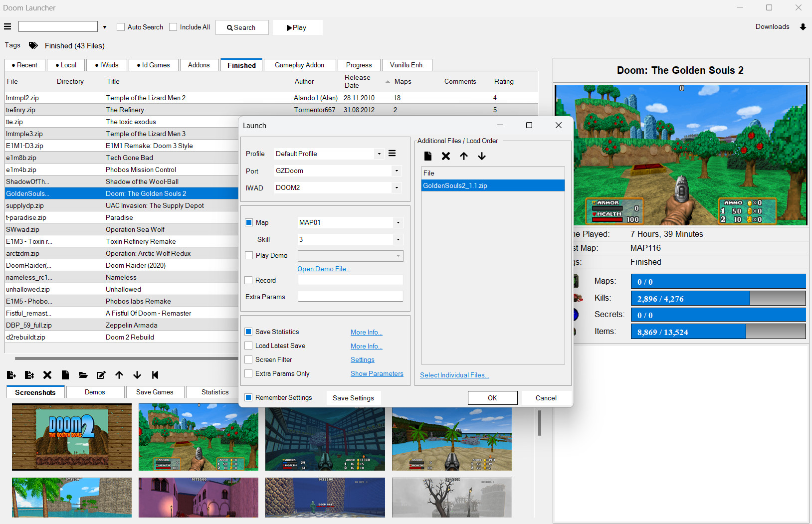Open the Profile dropdown

click(379, 154)
